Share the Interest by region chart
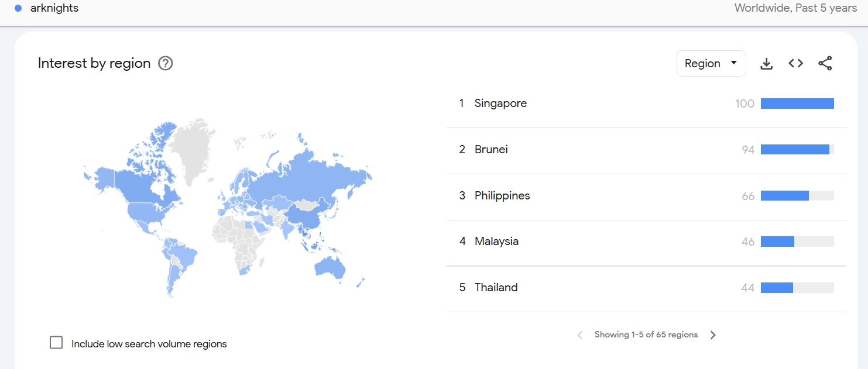This screenshot has width=868, height=369. pos(825,63)
